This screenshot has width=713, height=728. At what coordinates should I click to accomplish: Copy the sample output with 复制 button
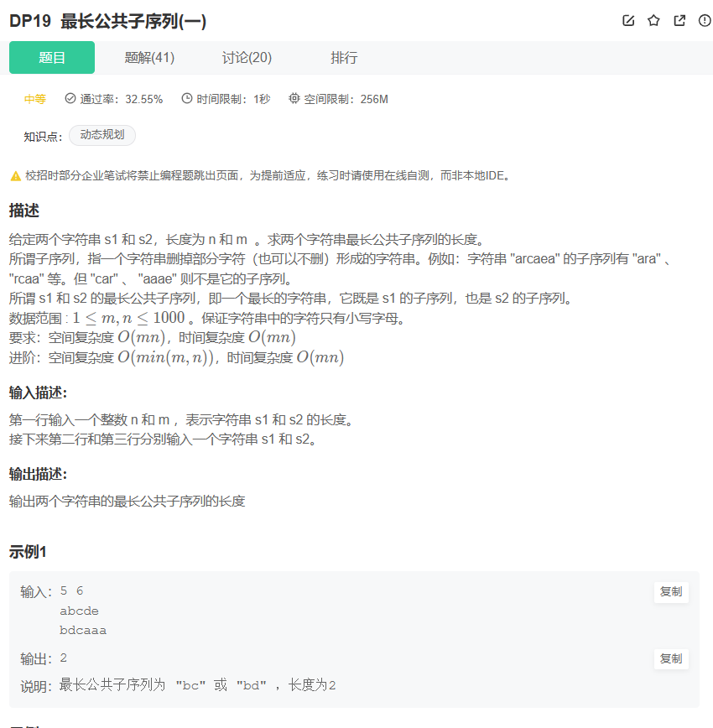[x=671, y=658]
